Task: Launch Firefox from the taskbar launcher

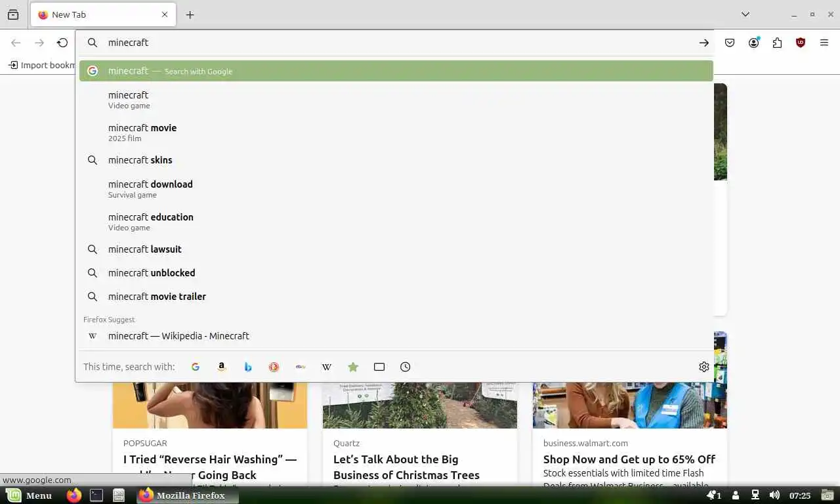Action: 74,495
